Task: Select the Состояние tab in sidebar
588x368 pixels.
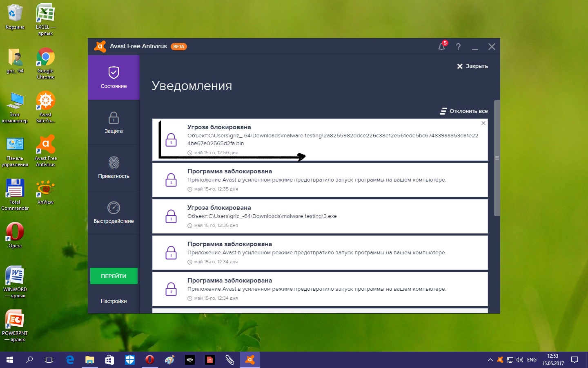Action: coord(114,78)
